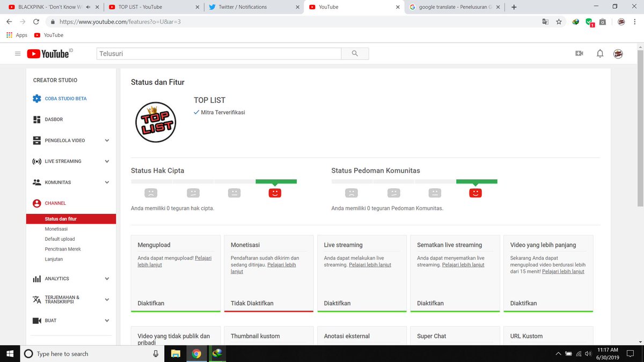Open File Explorer from taskbar

coord(175,353)
